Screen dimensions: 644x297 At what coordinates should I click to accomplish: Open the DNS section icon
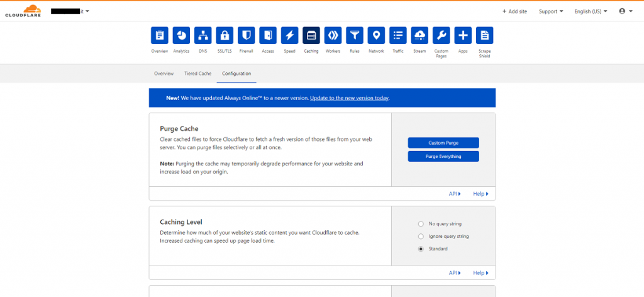203,35
